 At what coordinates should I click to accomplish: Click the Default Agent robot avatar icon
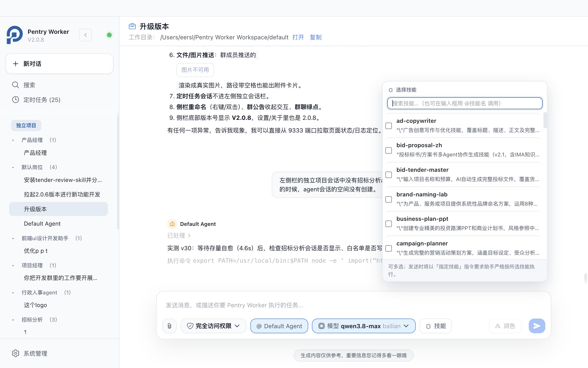tap(172, 224)
